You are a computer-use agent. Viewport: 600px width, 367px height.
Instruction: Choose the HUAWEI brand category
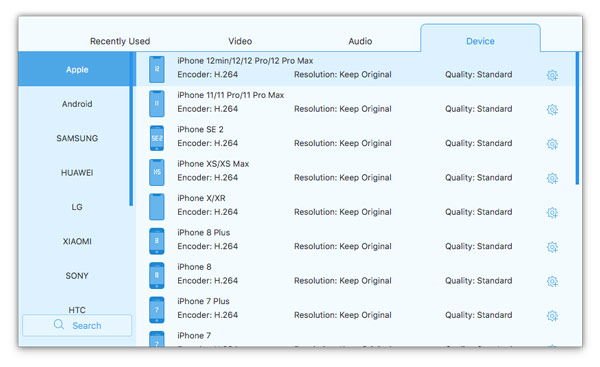click(76, 173)
